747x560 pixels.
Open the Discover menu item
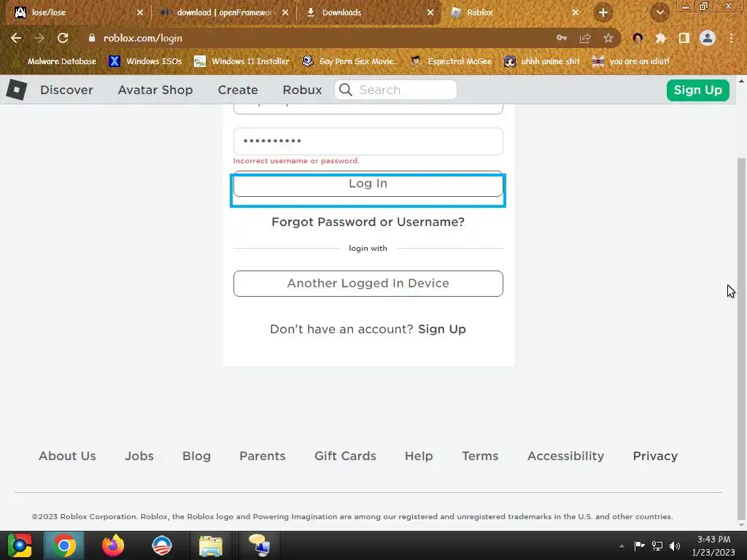coord(66,90)
